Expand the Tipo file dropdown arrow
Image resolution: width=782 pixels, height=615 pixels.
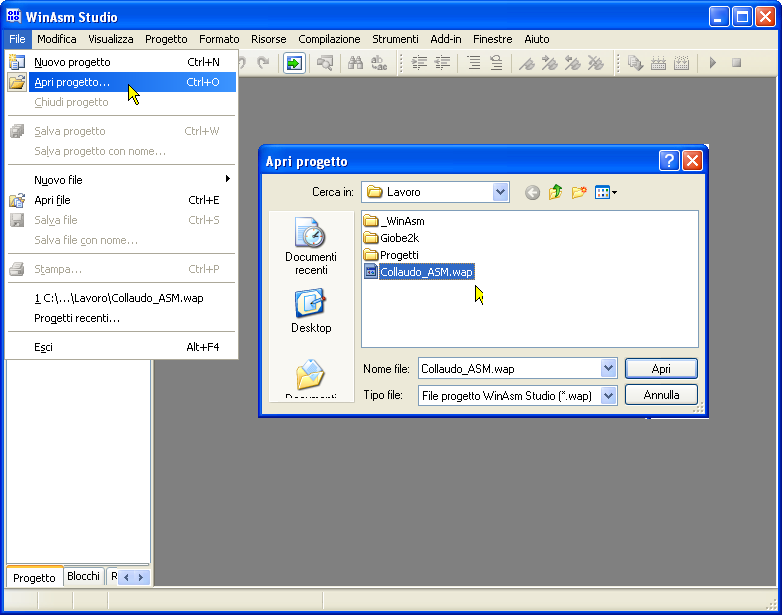[x=608, y=396]
